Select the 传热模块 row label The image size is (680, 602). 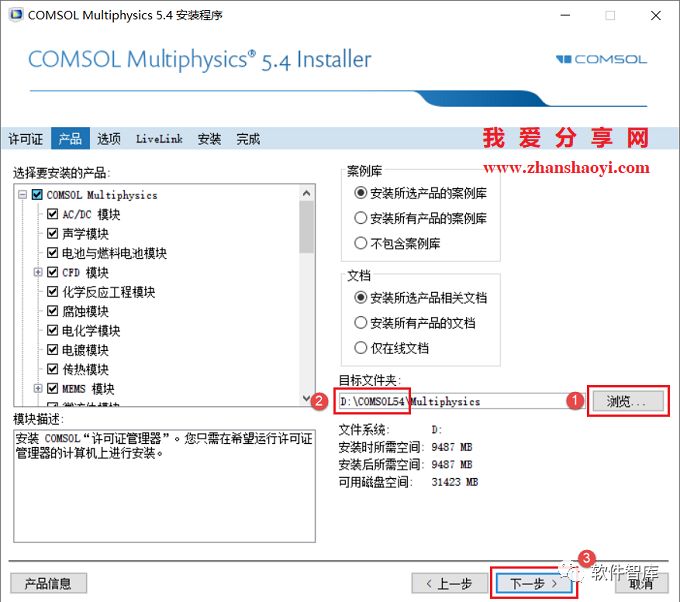point(85,369)
